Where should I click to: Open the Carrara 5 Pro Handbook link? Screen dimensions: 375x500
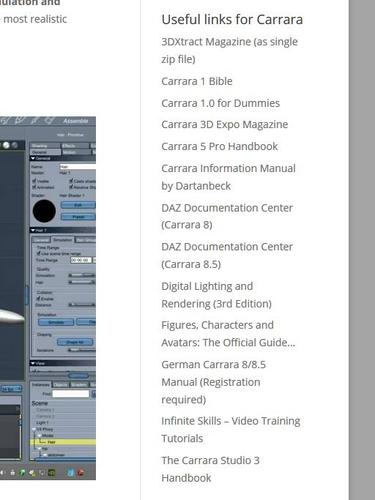pyautogui.click(x=219, y=146)
